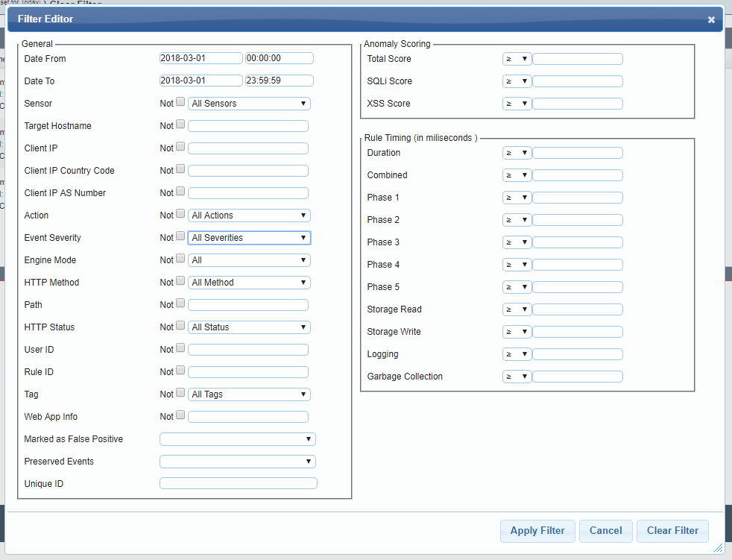This screenshot has height=560, width=732.
Task: Open the Total Score operator dropdown
Action: click(x=517, y=59)
